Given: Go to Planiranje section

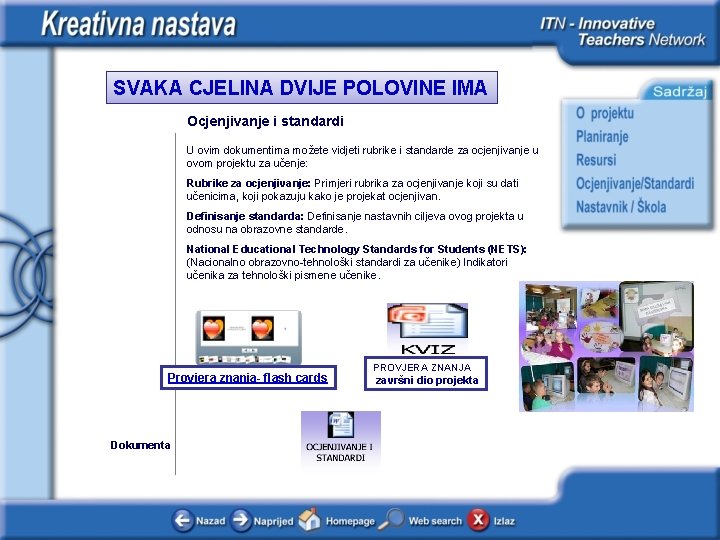Looking at the screenshot, I should [602, 136].
